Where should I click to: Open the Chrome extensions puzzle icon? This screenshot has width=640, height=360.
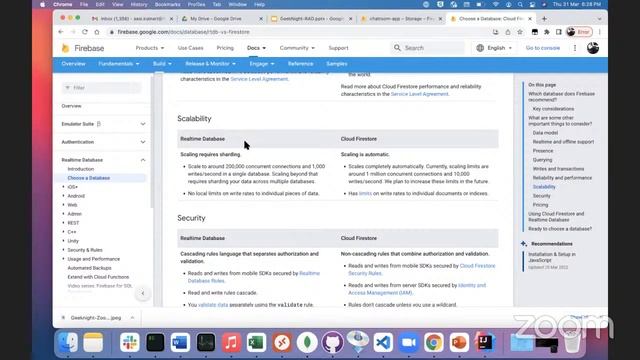(547, 32)
